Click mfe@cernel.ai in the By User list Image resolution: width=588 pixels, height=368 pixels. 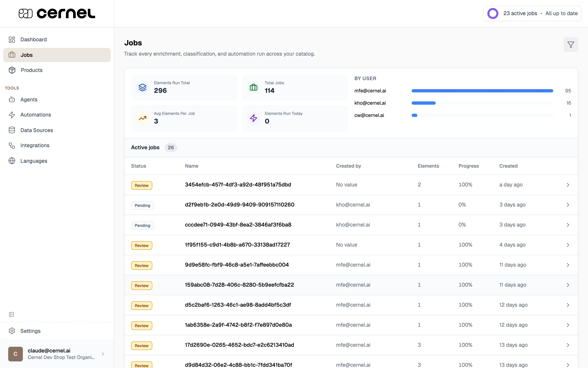point(370,91)
